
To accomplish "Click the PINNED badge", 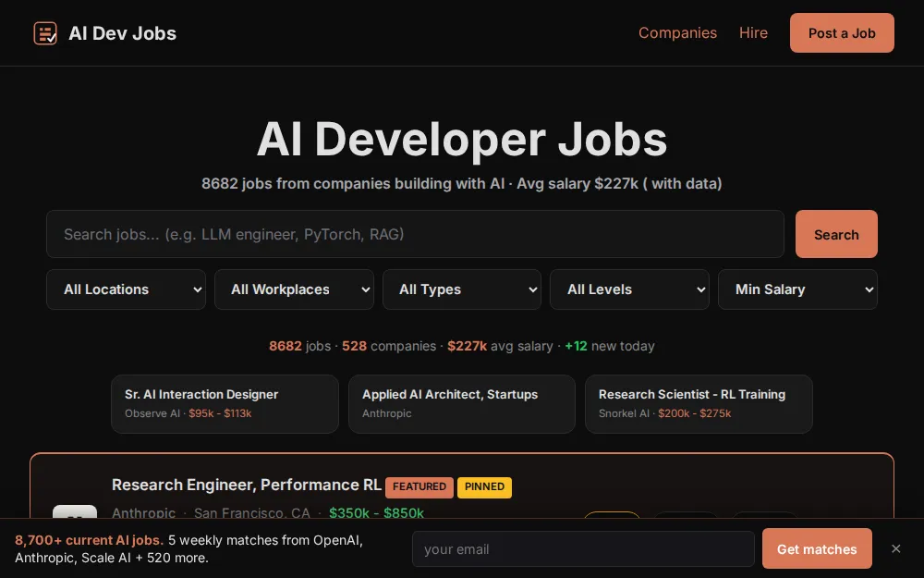I will pos(484,487).
